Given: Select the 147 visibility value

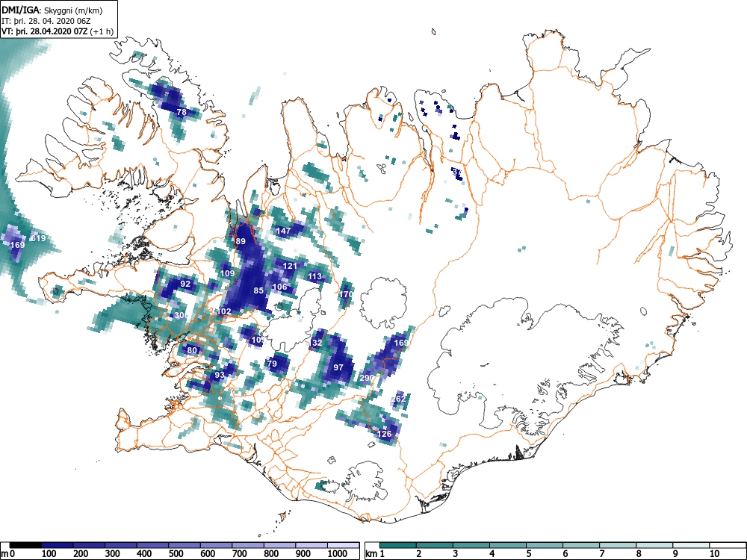Looking at the screenshot, I should [283, 231].
